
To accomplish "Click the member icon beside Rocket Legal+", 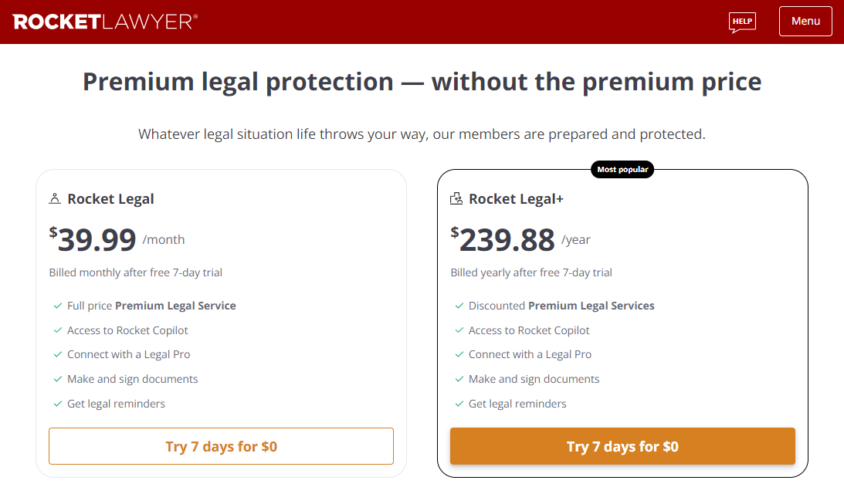I will [x=456, y=198].
